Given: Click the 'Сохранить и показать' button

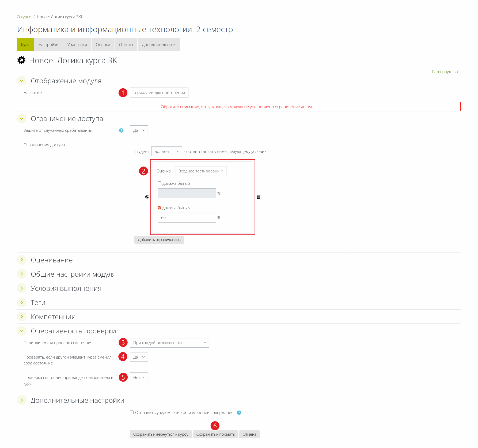Looking at the screenshot, I should coord(215,434).
